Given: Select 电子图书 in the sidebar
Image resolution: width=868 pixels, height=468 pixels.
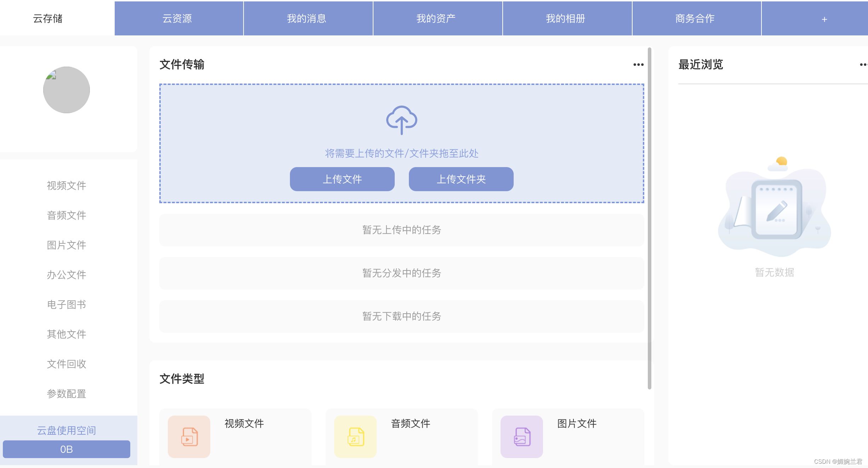Looking at the screenshot, I should click(x=67, y=304).
